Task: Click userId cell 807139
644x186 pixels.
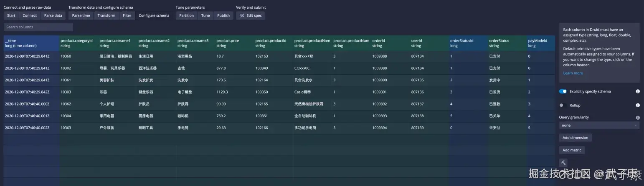Action: (x=429, y=128)
